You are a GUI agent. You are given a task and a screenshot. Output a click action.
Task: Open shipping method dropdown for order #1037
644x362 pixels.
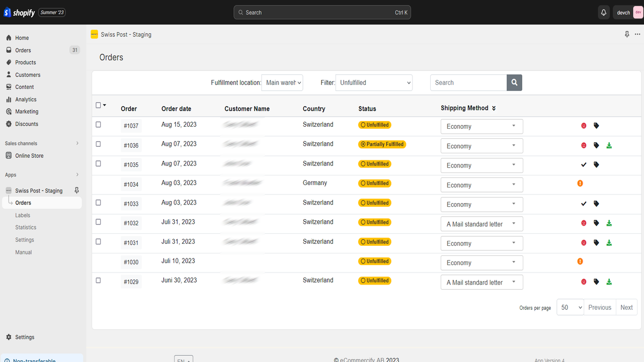point(482,126)
